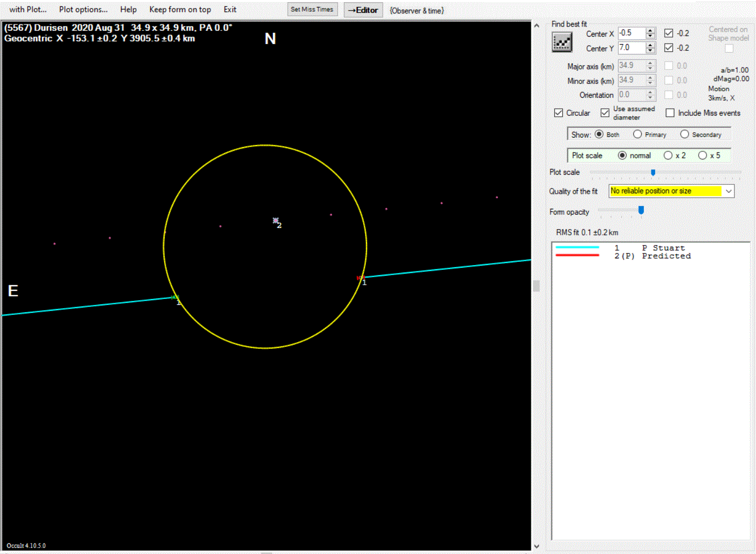
Task: Enable Include Miss events checkbox
Action: [x=670, y=113]
